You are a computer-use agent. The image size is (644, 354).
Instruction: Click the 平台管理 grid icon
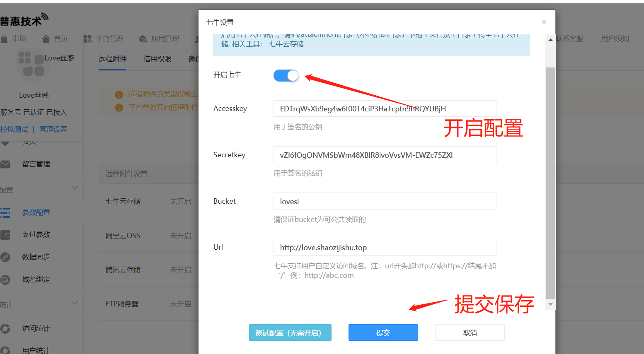point(87,39)
